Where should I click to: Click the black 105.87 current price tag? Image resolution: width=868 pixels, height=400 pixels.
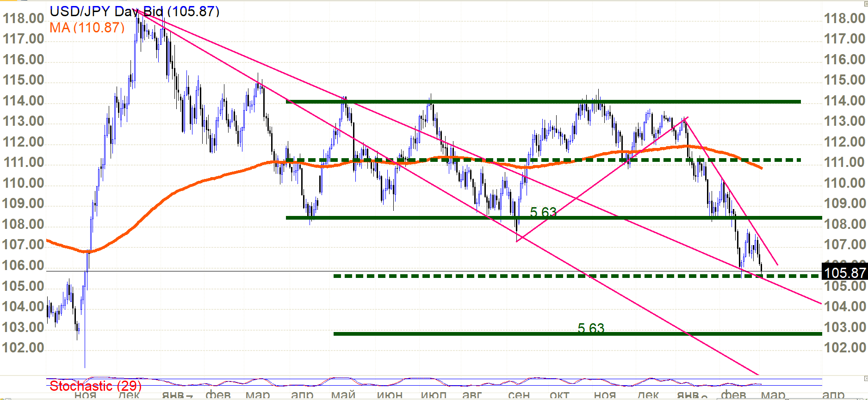844,272
